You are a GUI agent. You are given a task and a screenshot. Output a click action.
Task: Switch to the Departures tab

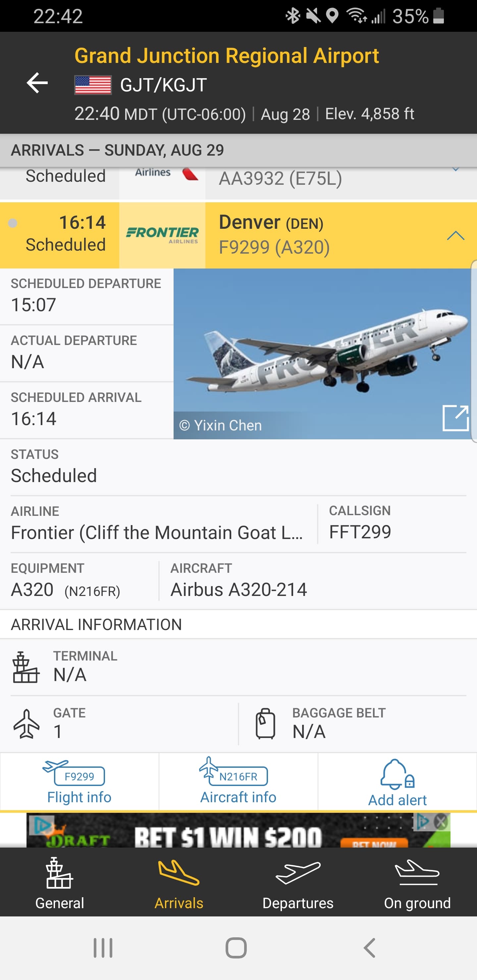click(x=298, y=883)
